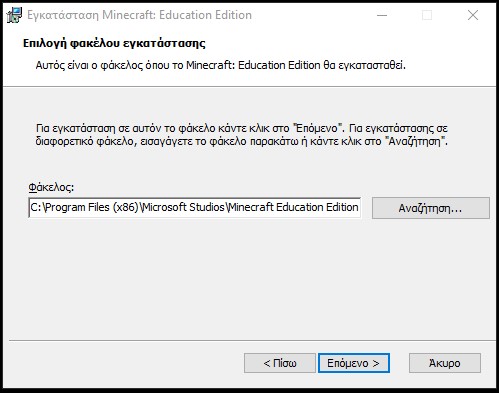Open folder browser with Αναζήτηση... button
499x393 pixels.
(431, 208)
